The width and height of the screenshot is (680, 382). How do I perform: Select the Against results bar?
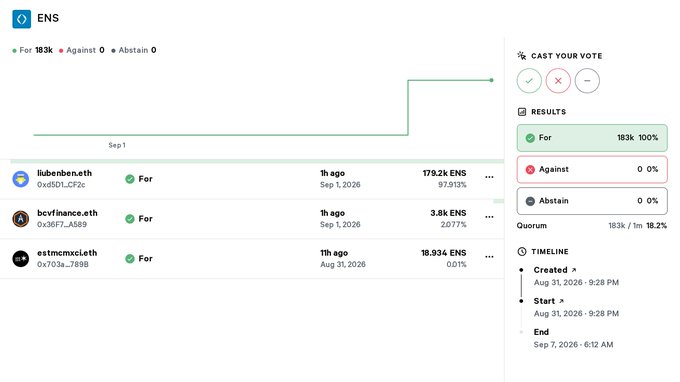(592, 170)
